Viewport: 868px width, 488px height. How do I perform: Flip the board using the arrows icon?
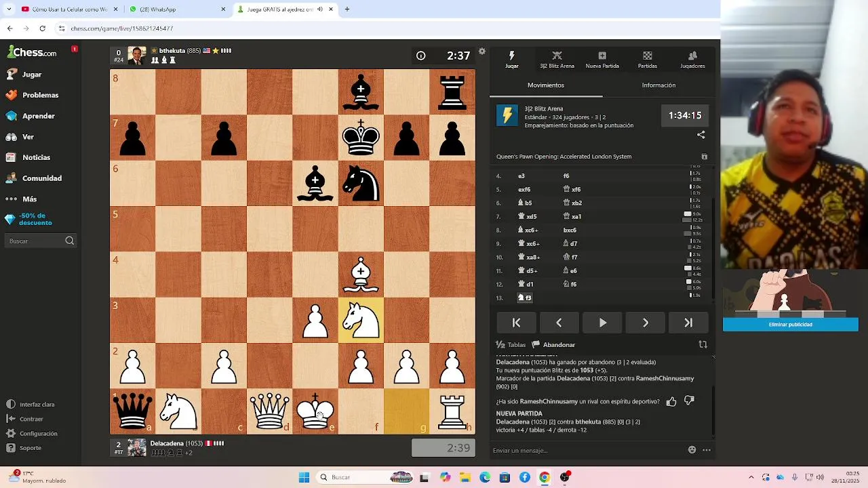pyautogui.click(x=703, y=344)
